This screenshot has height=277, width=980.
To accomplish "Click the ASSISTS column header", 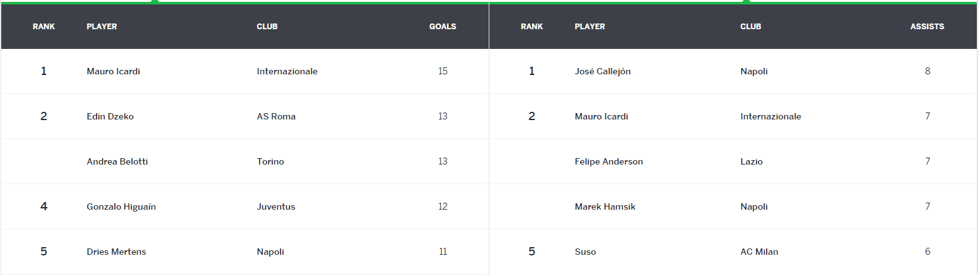I will 927,27.
